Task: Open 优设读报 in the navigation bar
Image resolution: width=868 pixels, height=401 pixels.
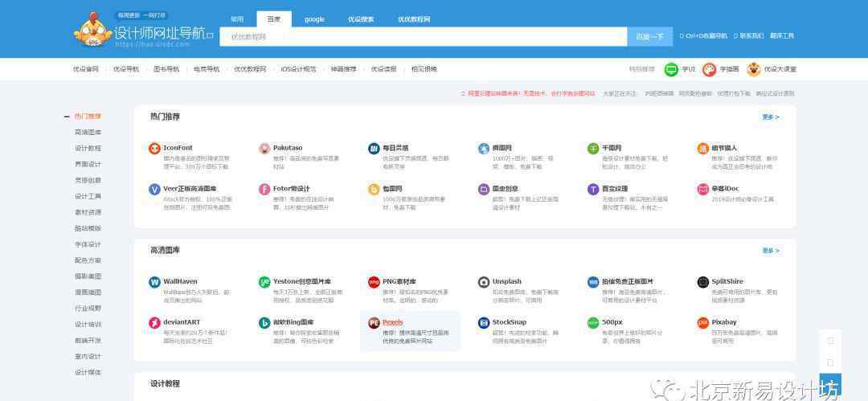Action: [383, 69]
